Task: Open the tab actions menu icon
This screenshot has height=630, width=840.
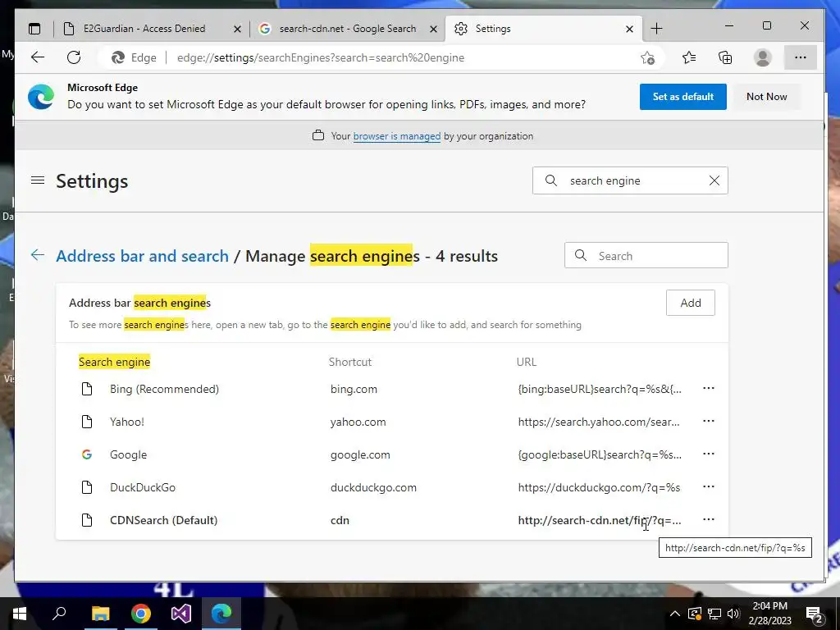Action: point(34,29)
